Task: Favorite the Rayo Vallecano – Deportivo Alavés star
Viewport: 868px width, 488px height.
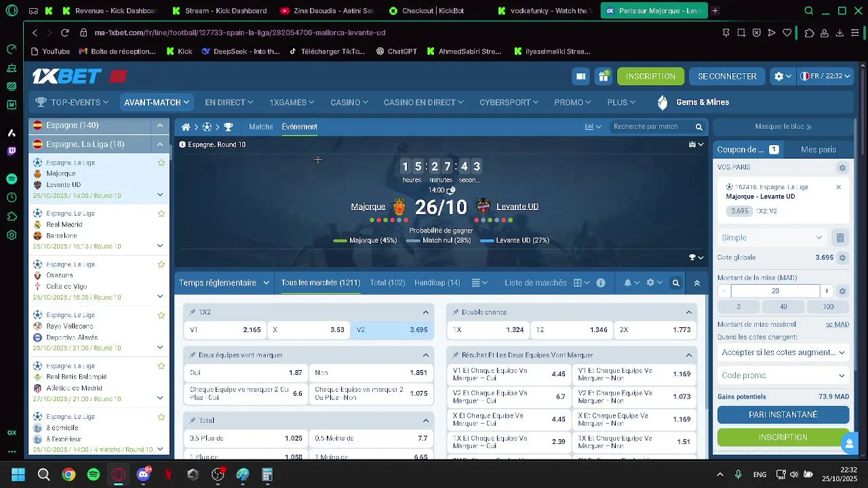Action: [161, 315]
